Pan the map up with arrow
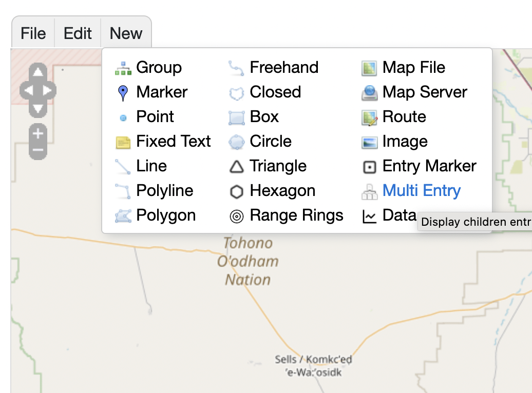Viewport: 532px width, 393px height. [38, 72]
